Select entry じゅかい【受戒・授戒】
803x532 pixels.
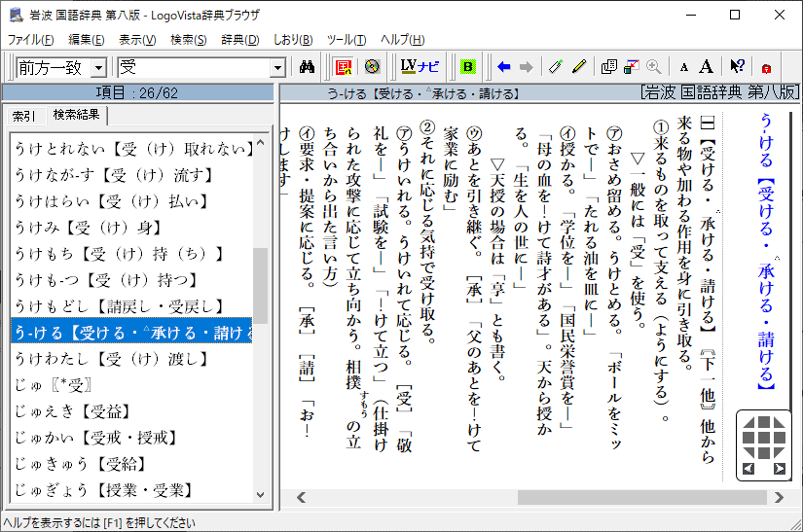click(x=132, y=438)
